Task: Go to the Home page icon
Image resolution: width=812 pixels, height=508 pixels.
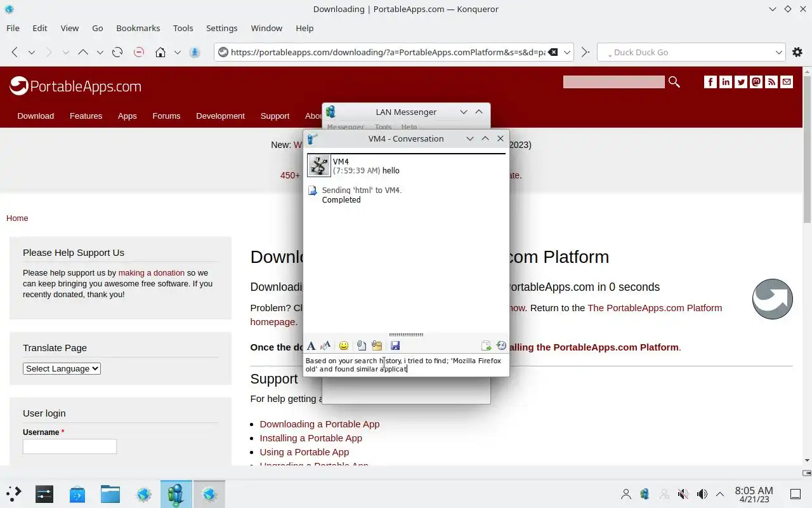Action: tap(160, 52)
